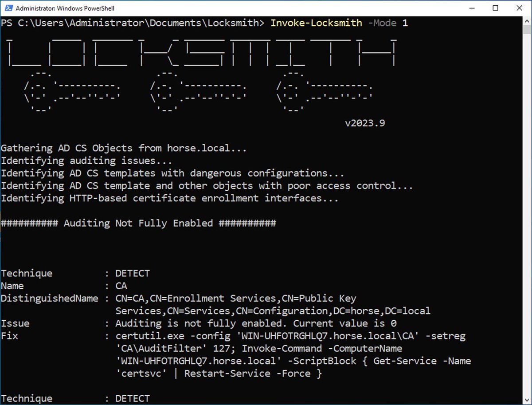This screenshot has width=532, height=405.
Task: Click the 'Get-Service -Name' text
Action: tap(422, 361)
